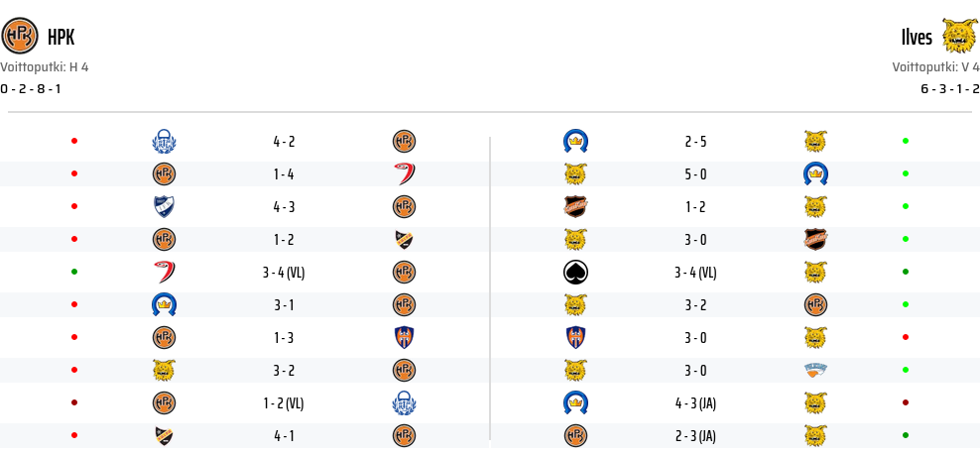Click the Tappara shield beside 1 - 3 score
The height and width of the screenshot is (454, 980).
404,337
